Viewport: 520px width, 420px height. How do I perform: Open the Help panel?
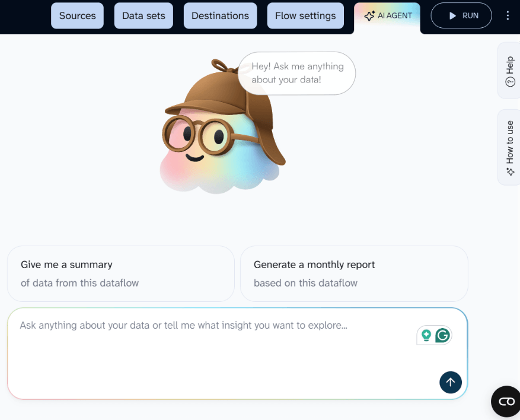pos(509,70)
